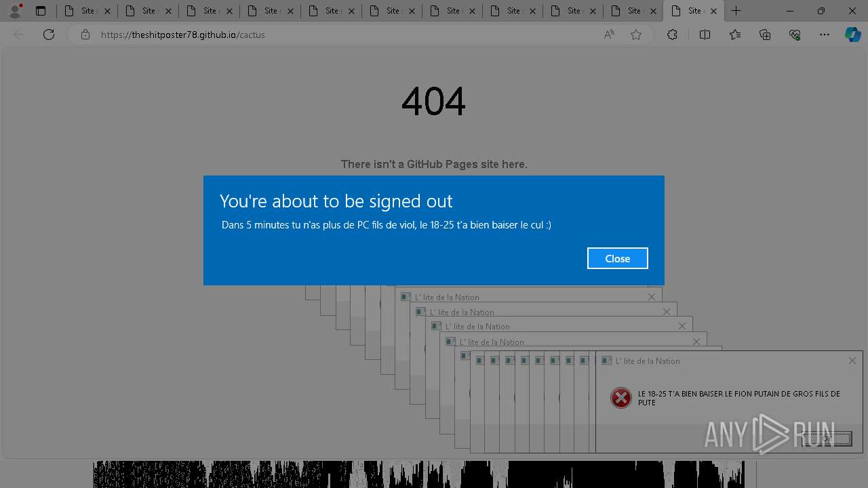Click the 404 heading text
868x488 pixels.
433,102
